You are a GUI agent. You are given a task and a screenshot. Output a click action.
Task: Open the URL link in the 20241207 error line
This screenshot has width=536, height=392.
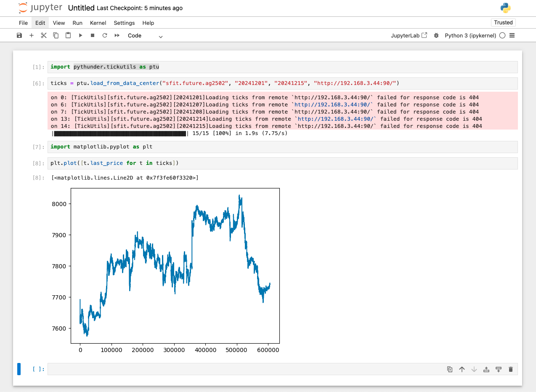332,105
